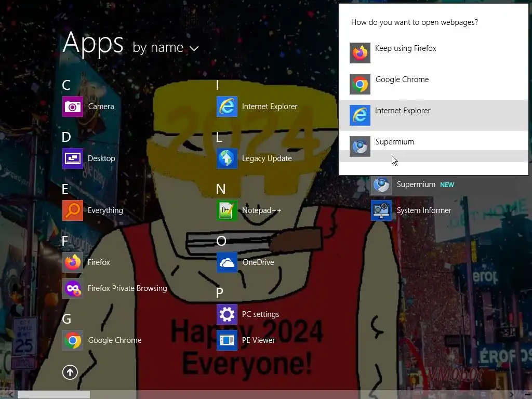Screen dimensions: 532x399
Task: Click the scrollbar right arrow
Action: pos(512,395)
